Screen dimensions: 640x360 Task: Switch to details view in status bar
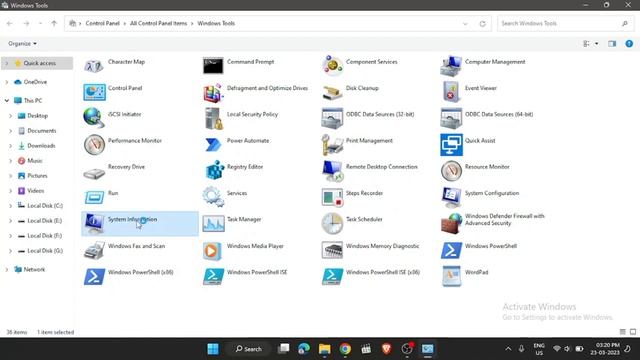pyautogui.click(x=622, y=332)
